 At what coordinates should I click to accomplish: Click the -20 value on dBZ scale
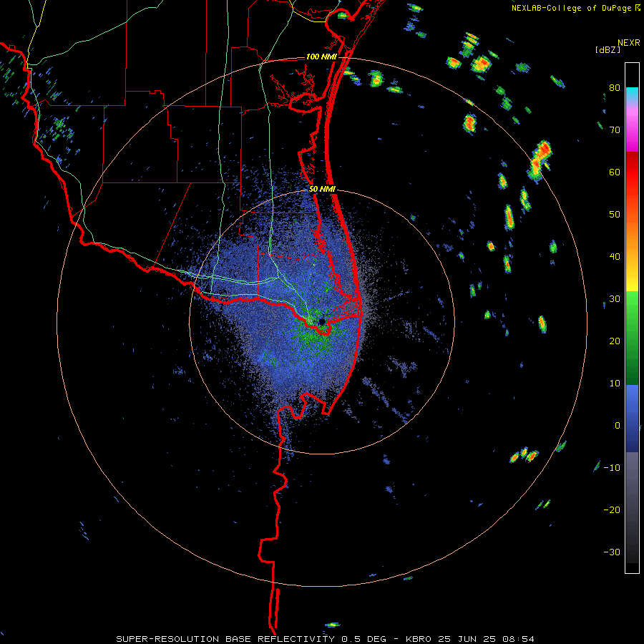tap(612, 509)
